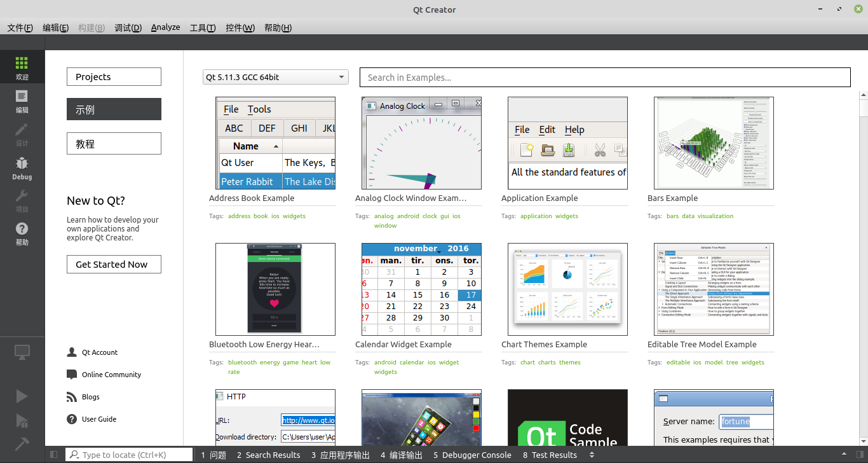This screenshot has height=463, width=868.
Task: Open the 3 应用程序输出 pane
Action: 341,455
